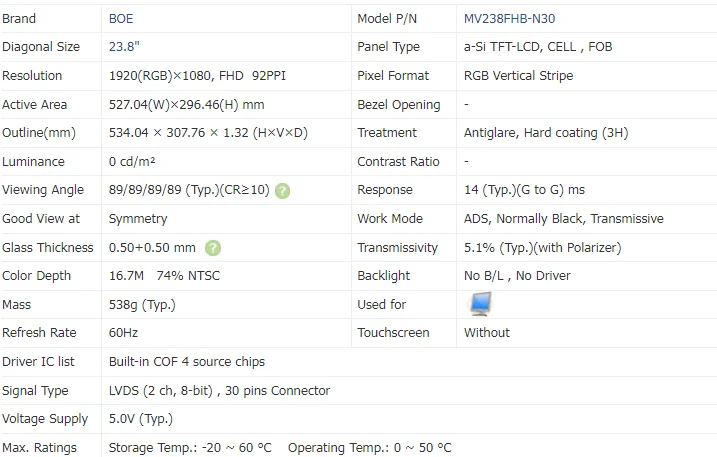Select the response value 14 (Typ.)(G to G) ms

coord(524,190)
